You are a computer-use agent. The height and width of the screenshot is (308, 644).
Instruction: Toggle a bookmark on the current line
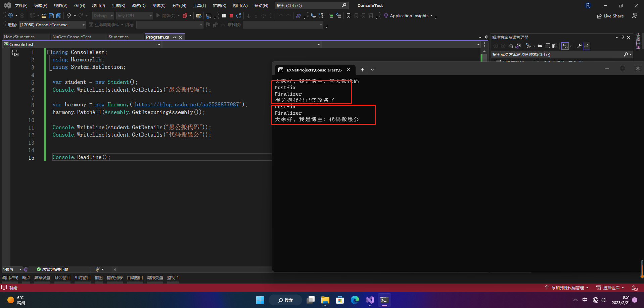349,16
